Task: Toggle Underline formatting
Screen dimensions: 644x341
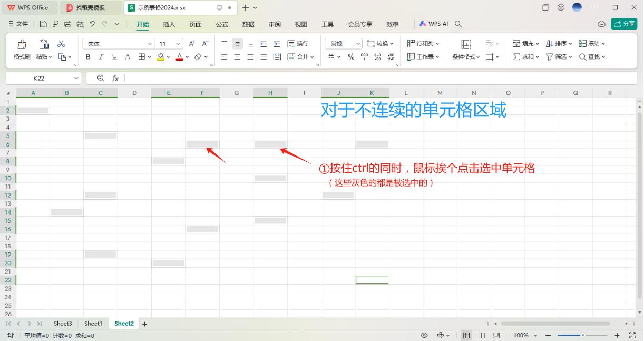Action: point(114,57)
